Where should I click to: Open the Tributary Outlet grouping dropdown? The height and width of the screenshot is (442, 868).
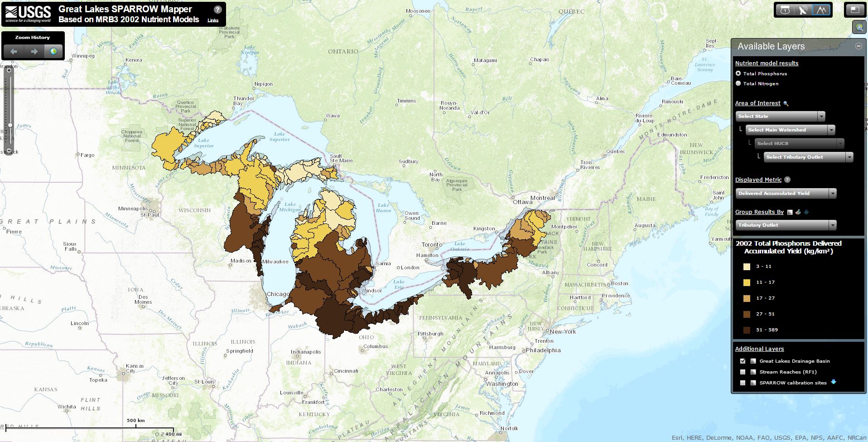tap(786, 225)
